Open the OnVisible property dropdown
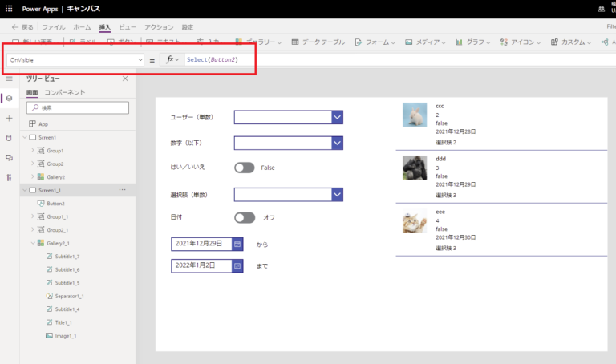The height and width of the screenshot is (364, 616). click(x=140, y=60)
